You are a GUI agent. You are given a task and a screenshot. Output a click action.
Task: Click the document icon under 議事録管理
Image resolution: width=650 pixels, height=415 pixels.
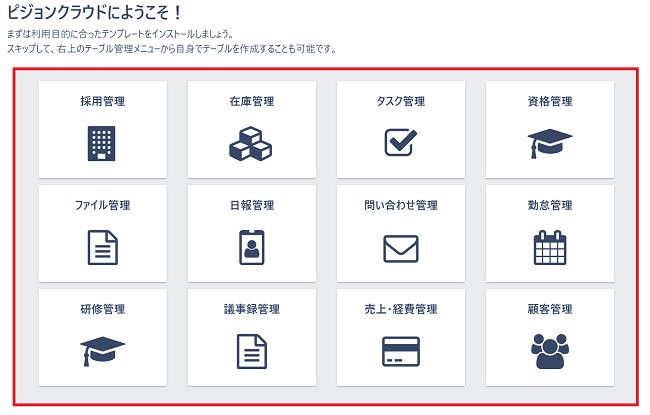tap(251, 351)
